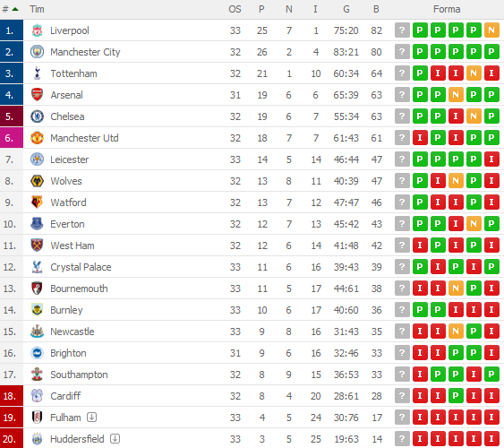Click the Manchester City crest icon

pyautogui.click(x=37, y=52)
